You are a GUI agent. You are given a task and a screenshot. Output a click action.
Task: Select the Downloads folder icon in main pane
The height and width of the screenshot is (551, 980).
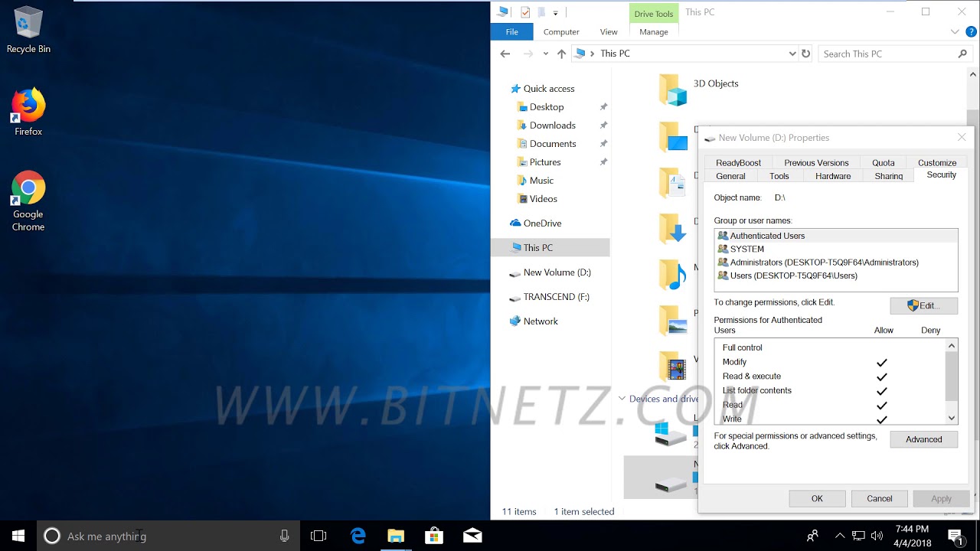click(x=673, y=228)
